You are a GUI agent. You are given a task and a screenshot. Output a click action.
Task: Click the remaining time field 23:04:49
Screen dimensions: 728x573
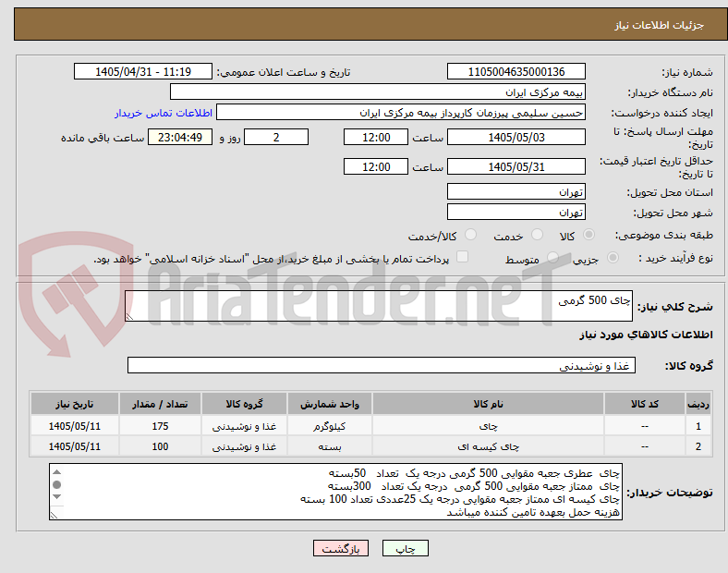click(x=180, y=138)
